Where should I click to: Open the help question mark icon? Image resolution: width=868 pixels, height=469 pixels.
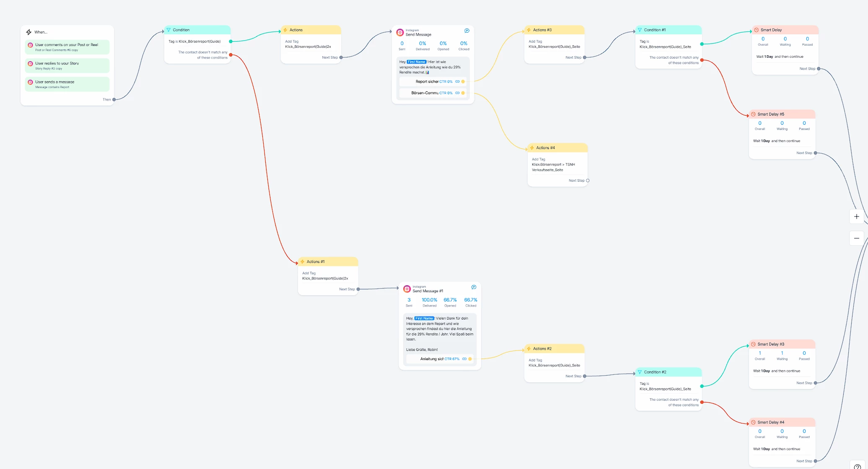(858, 466)
